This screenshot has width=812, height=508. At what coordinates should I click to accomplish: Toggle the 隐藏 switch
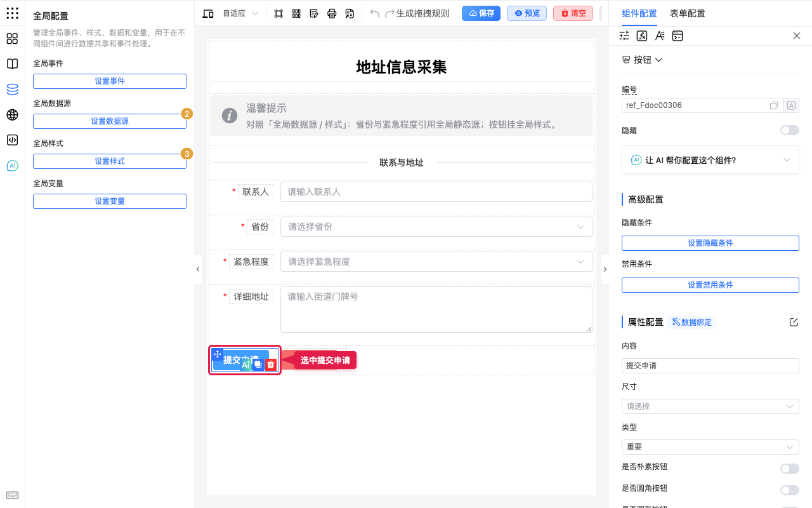pyautogui.click(x=790, y=130)
